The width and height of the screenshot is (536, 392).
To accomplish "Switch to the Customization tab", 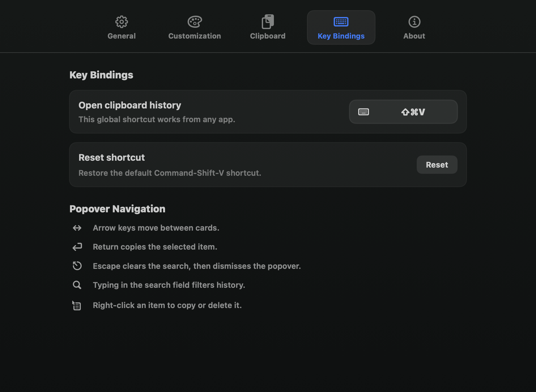I will tap(194, 27).
